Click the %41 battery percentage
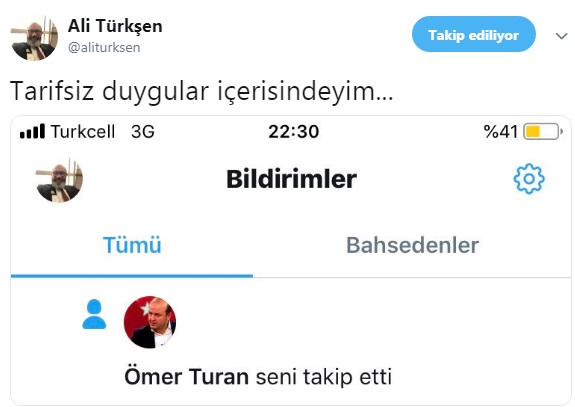This screenshot has width=575, height=407. click(x=501, y=132)
